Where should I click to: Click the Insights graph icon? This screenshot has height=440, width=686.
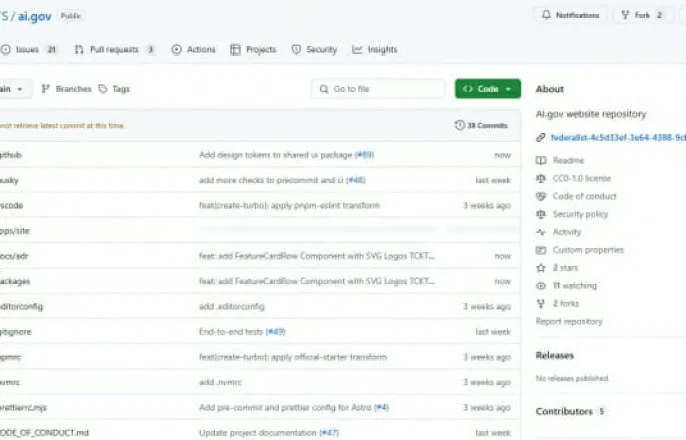(357, 49)
